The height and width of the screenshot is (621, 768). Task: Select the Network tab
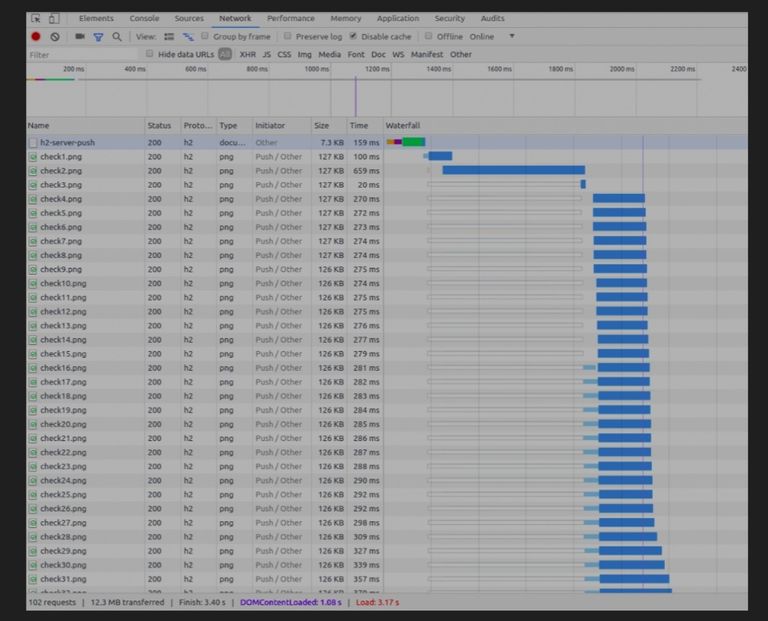(x=235, y=19)
